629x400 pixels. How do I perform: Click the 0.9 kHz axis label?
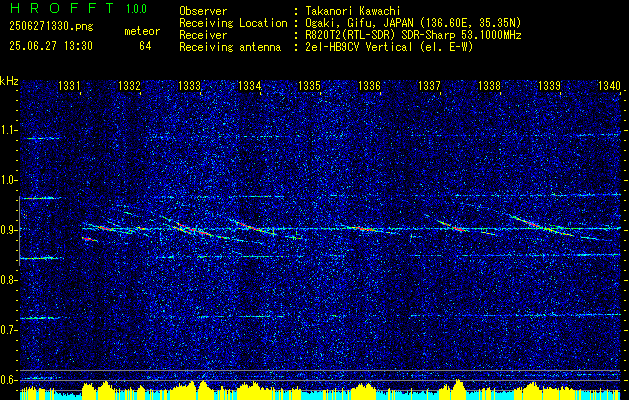[x=9, y=230]
